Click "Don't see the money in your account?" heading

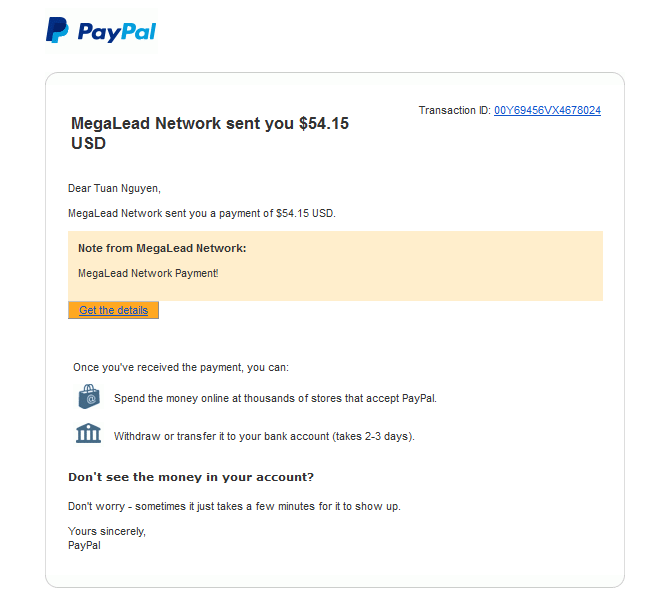tap(190, 477)
